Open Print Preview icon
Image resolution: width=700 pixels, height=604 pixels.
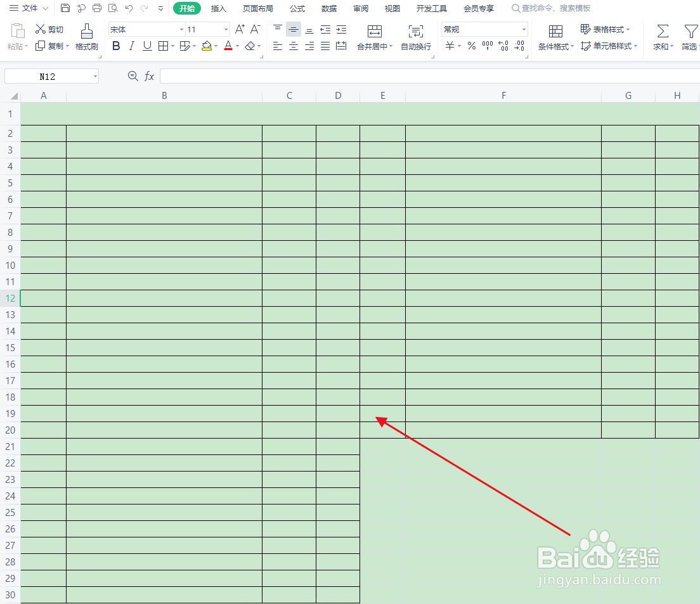coord(113,8)
